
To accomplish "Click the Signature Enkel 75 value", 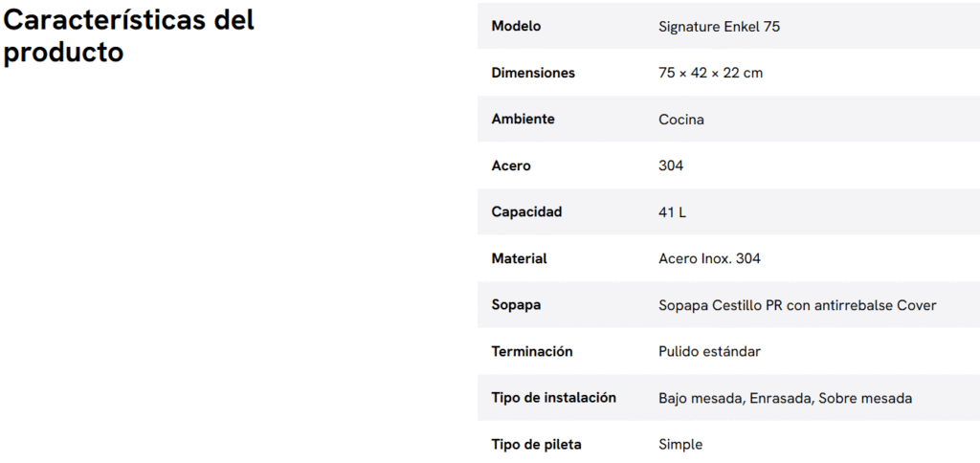I will point(719,27).
